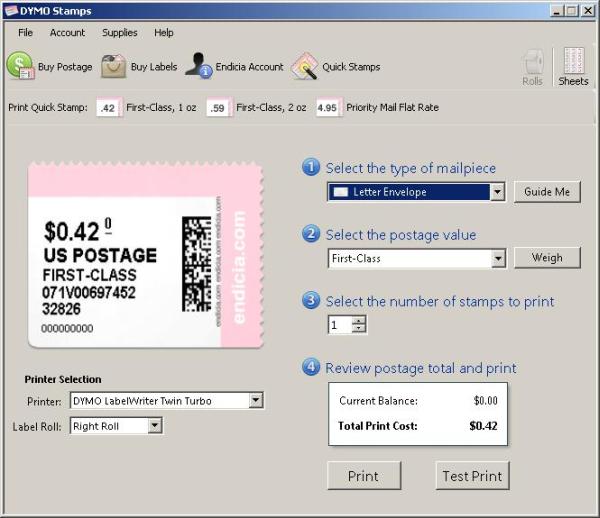Click the Buy Postage label text
This screenshot has height=518, width=600.
(65, 67)
